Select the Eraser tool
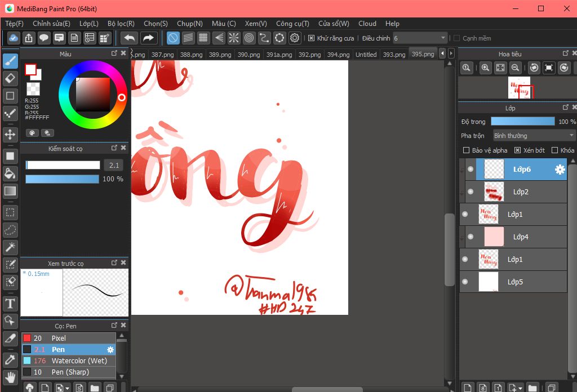Image resolution: width=577 pixels, height=392 pixels. pyautogui.click(x=10, y=78)
